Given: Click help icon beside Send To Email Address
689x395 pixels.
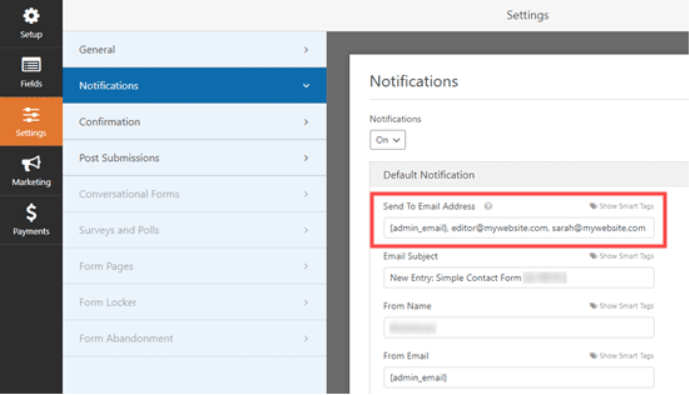Looking at the screenshot, I should (x=488, y=206).
